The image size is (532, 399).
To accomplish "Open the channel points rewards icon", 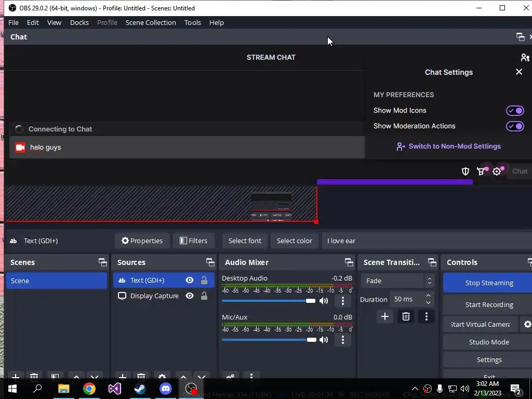I will point(481,171).
